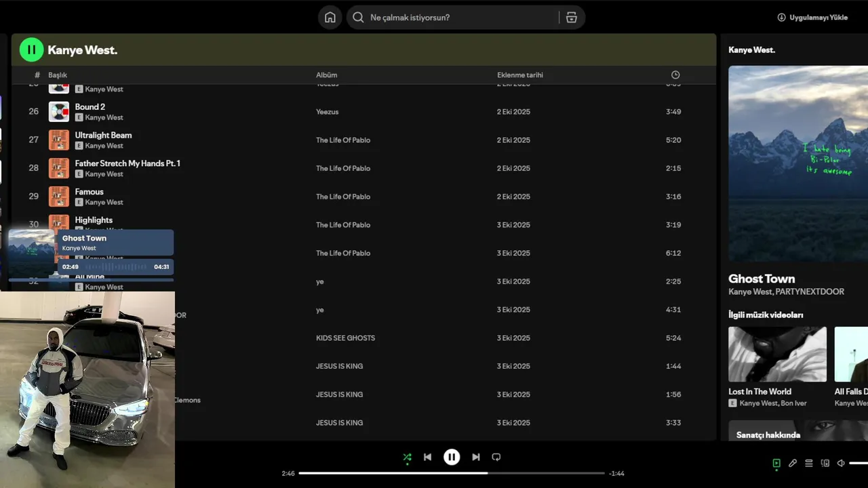Select the Highlights track title
868x488 pixels.
tap(94, 220)
